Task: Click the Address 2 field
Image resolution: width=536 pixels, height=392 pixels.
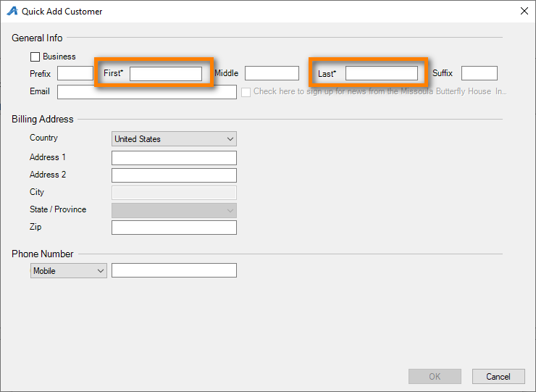Action: pos(174,175)
